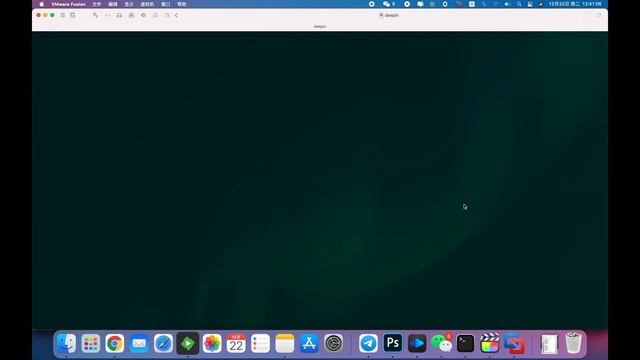
Task: Click the left chevron to collapse toolbar devices
Action: (176, 15)
